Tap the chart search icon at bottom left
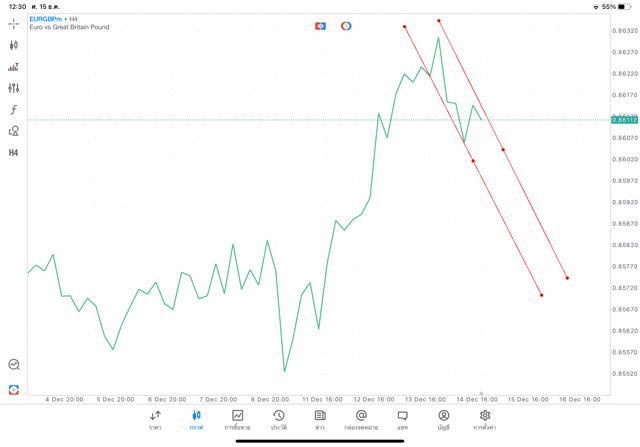Viewport: 640px width, 447px height. (x=13, y=365)
